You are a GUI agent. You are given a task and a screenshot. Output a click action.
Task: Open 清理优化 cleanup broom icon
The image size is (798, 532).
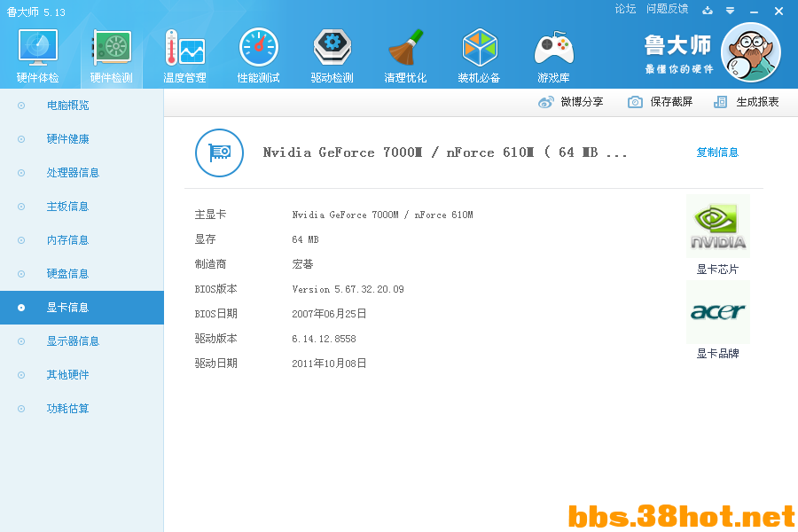tap(405, 48)
